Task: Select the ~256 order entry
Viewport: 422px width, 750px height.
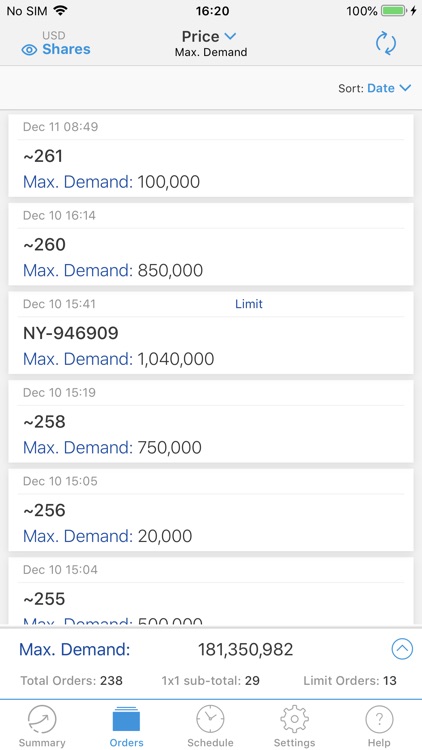Action: point(211,509)
